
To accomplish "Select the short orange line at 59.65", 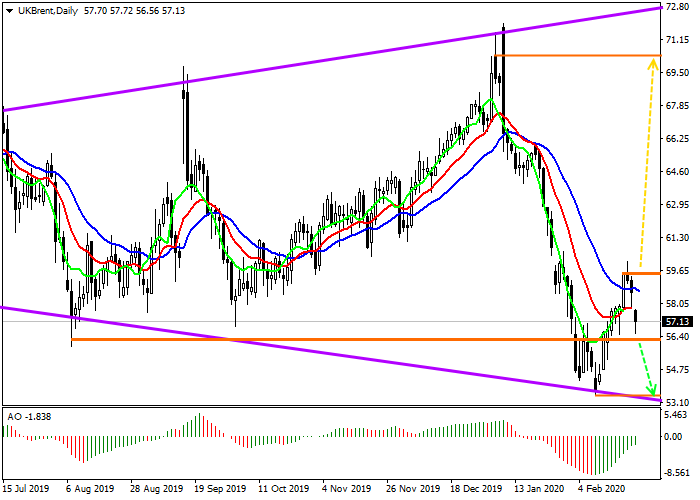I will [640, 272].
